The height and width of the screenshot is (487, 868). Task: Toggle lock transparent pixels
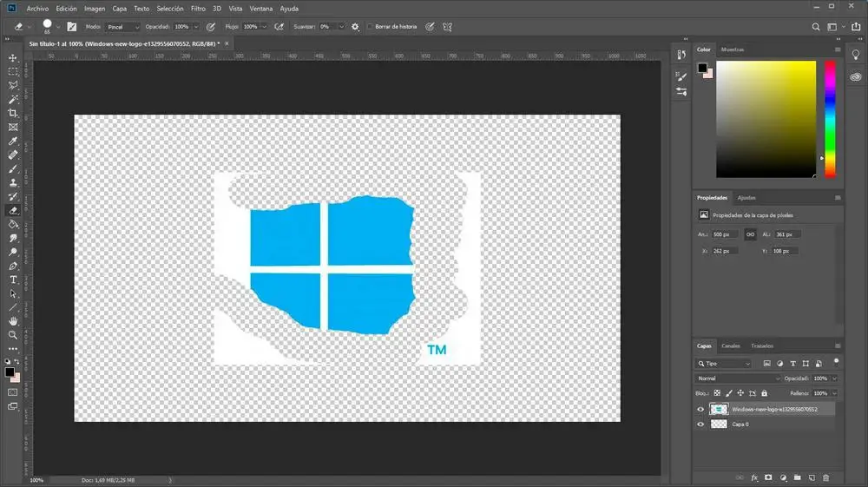tap(717, 393)
